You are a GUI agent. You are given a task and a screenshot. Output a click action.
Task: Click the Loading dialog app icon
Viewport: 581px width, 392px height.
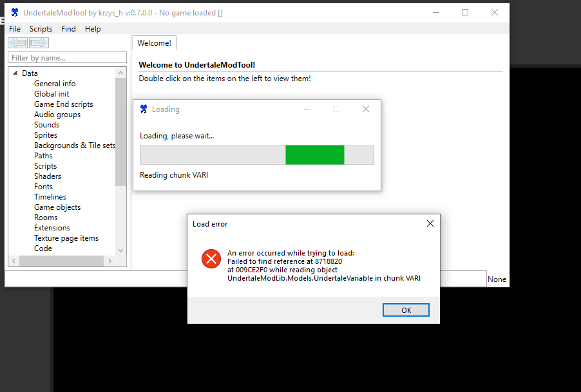pos(144,109)
